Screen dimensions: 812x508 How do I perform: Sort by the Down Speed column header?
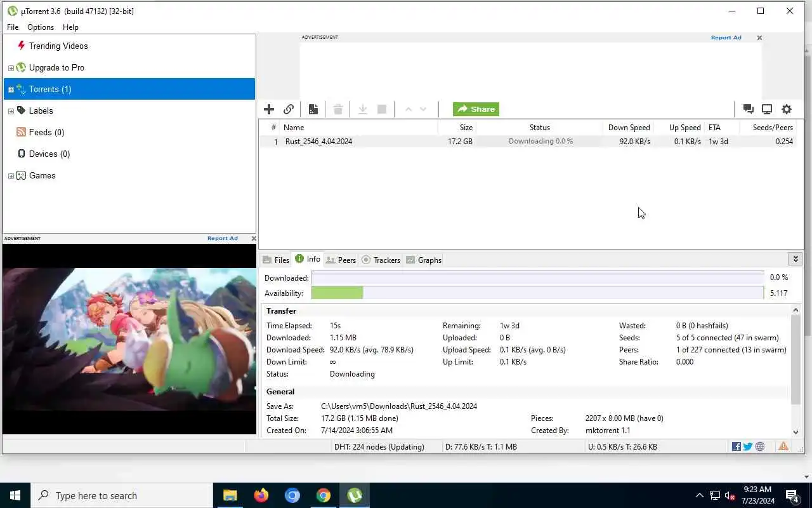(629, 128)
